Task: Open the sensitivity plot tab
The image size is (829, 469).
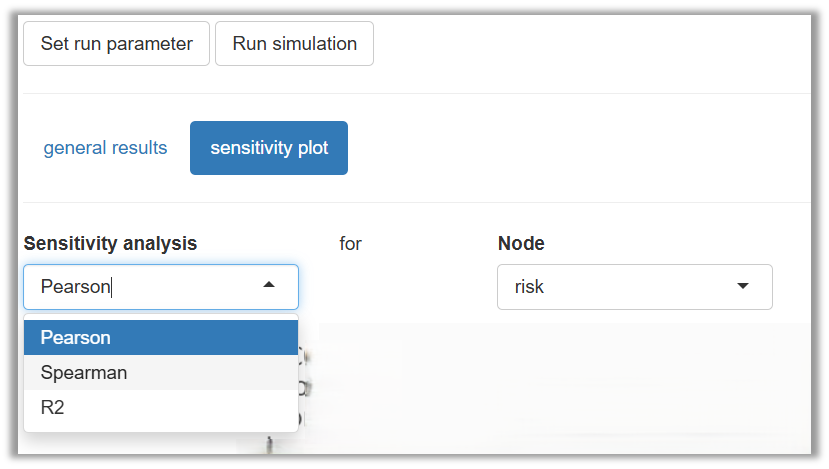Action: 269,148
